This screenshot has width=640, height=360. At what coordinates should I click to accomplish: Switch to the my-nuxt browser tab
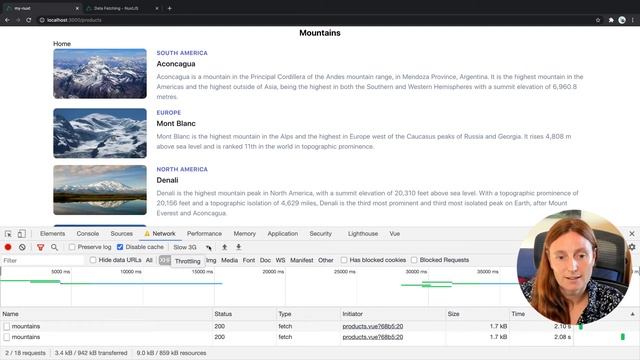pos(41,8)
